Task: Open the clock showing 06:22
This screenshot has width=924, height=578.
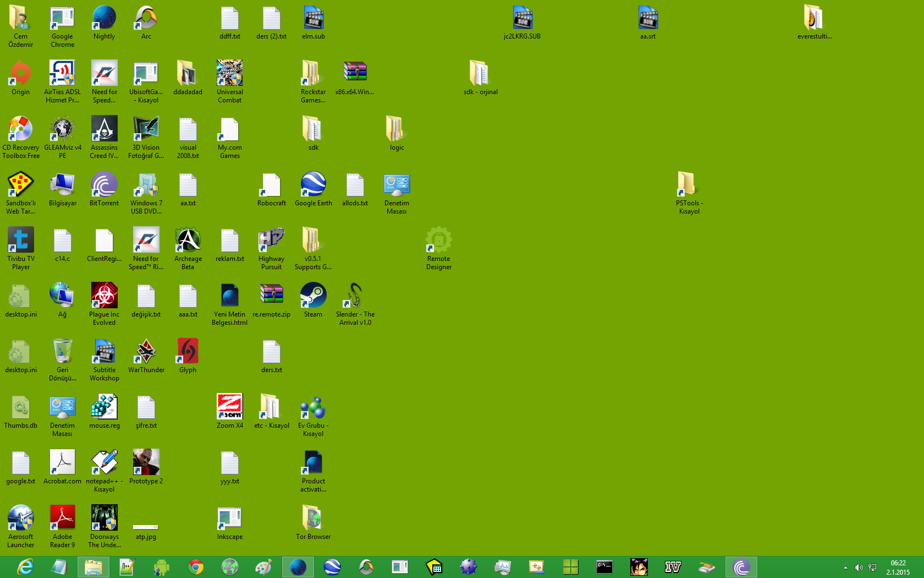Action: coord(898,568)
